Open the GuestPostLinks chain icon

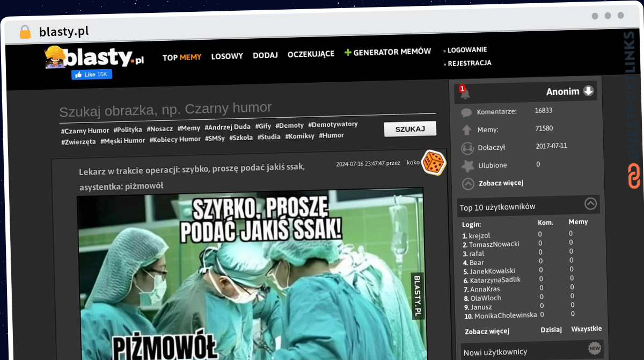tap(634, 176)
